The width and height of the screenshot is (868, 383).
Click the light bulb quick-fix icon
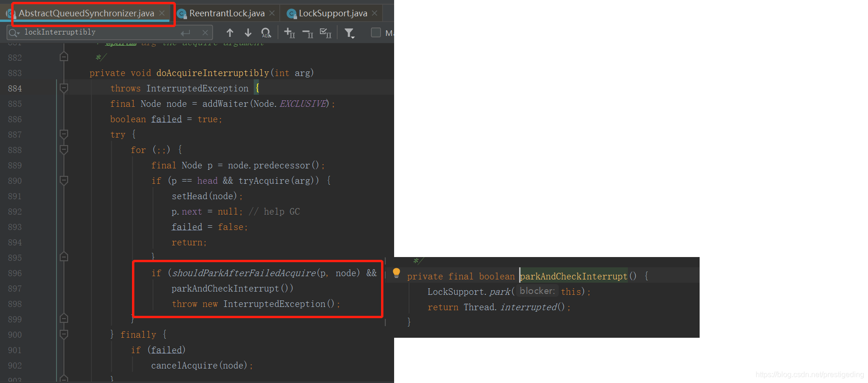[396, 273]
